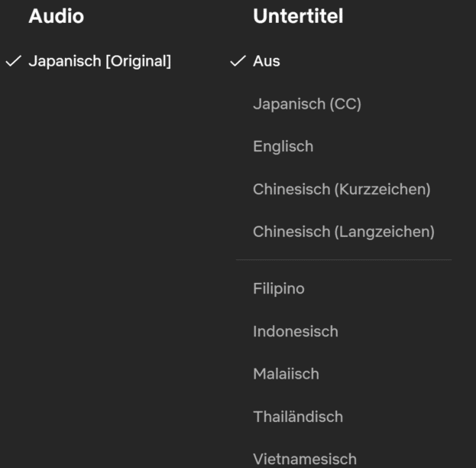Viewport: 476px width, 468px height.
Task: Click the (Langzeichen) label of the Chinese subtitle
Action: [384, 231]
